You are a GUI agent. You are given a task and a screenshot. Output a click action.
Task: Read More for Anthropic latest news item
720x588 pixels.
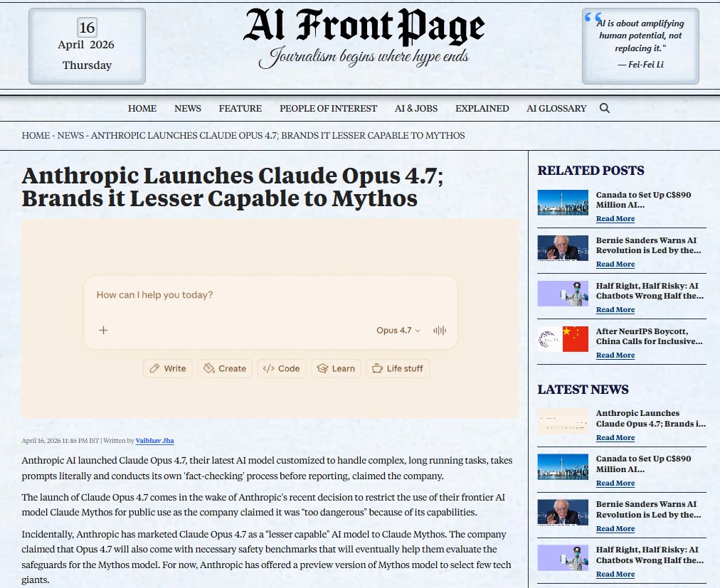click(x=615, y=438)
